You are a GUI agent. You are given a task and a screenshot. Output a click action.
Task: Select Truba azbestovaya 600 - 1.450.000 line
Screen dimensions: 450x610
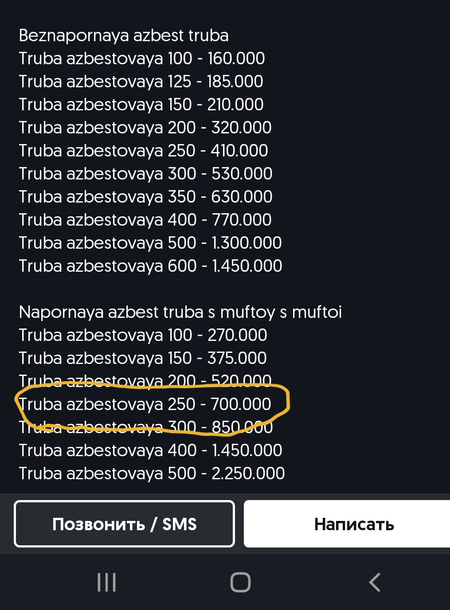151,266
